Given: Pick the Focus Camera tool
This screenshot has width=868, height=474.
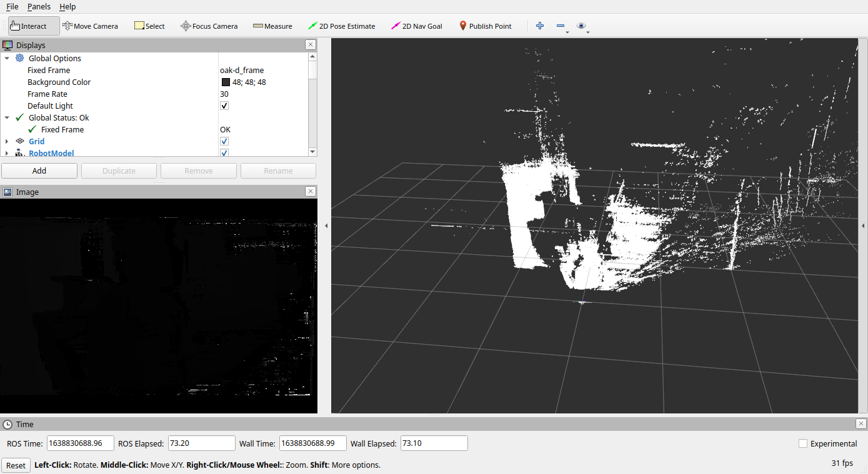Looking at the screenshot, I should pyautogui.click(x=209, y=26).
